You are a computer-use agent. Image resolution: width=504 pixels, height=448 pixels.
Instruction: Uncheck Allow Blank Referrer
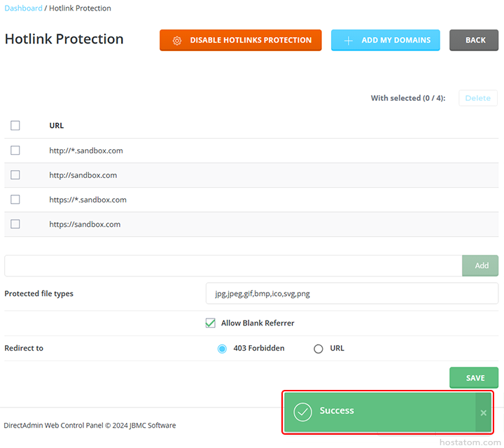click(210, 323)
